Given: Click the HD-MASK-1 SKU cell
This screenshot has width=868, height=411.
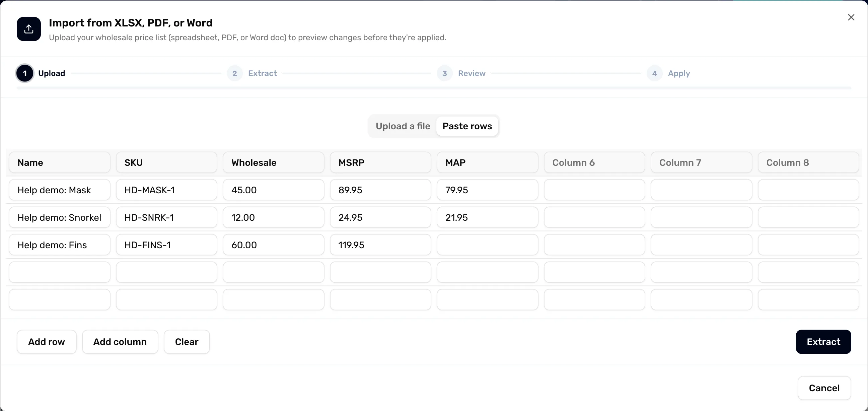Looking at the screenshot, I should (x=166, y=190).
